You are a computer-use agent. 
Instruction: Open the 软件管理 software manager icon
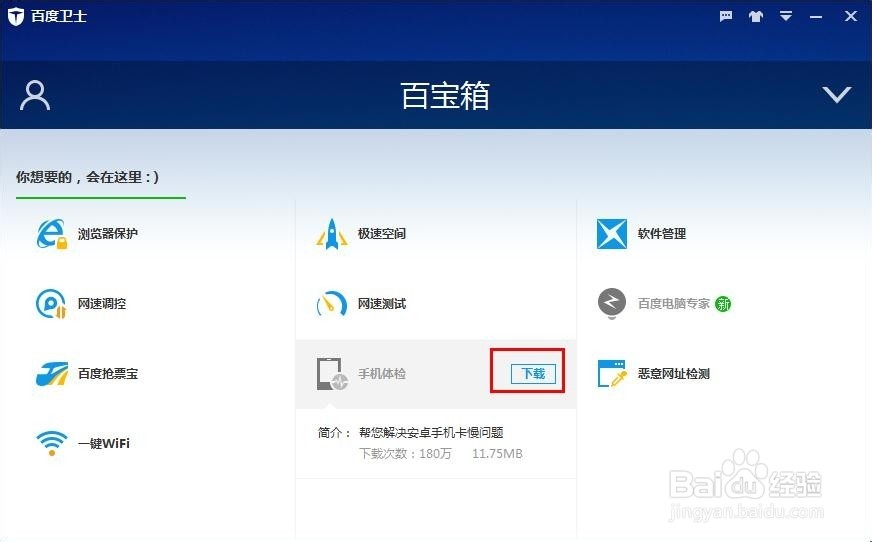click(x=612, y=234)
